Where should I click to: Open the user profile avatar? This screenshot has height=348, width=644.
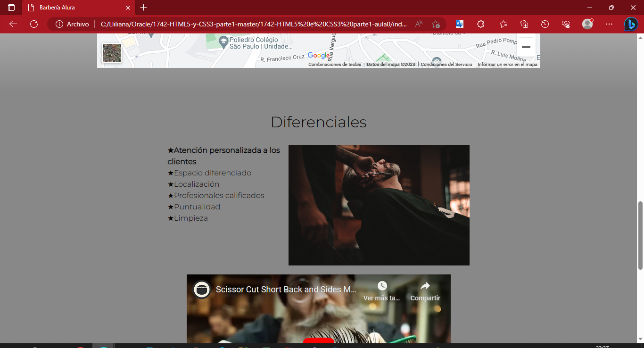[587, 24]
